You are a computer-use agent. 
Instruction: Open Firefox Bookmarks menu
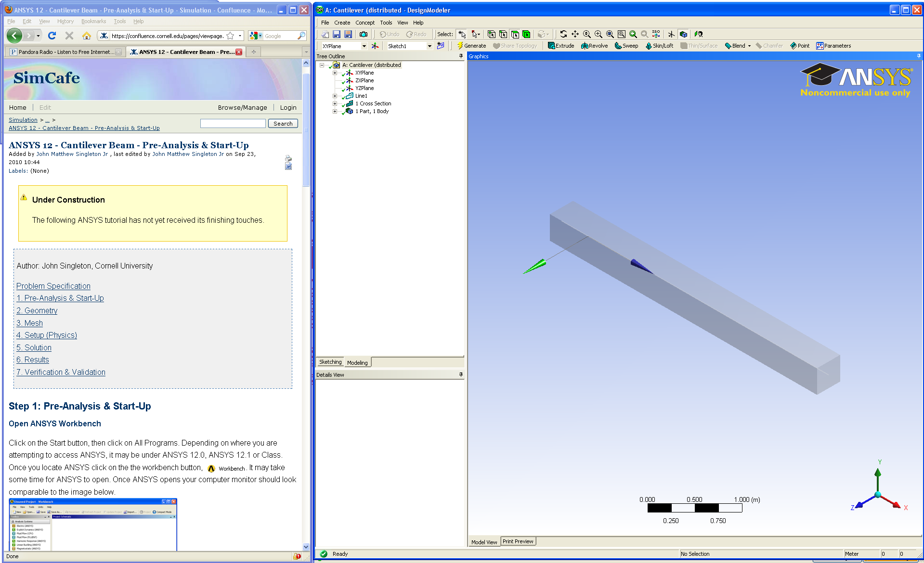[x=93, y=21]
